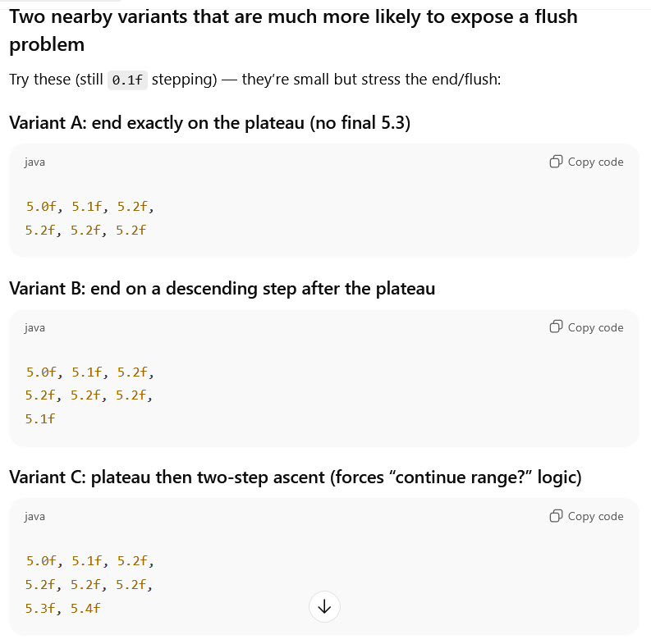Click the 'Variant C: plateau then two-step ascent' heading
The width and height of the screenshot is (651, 644).
tap(295, 477)
